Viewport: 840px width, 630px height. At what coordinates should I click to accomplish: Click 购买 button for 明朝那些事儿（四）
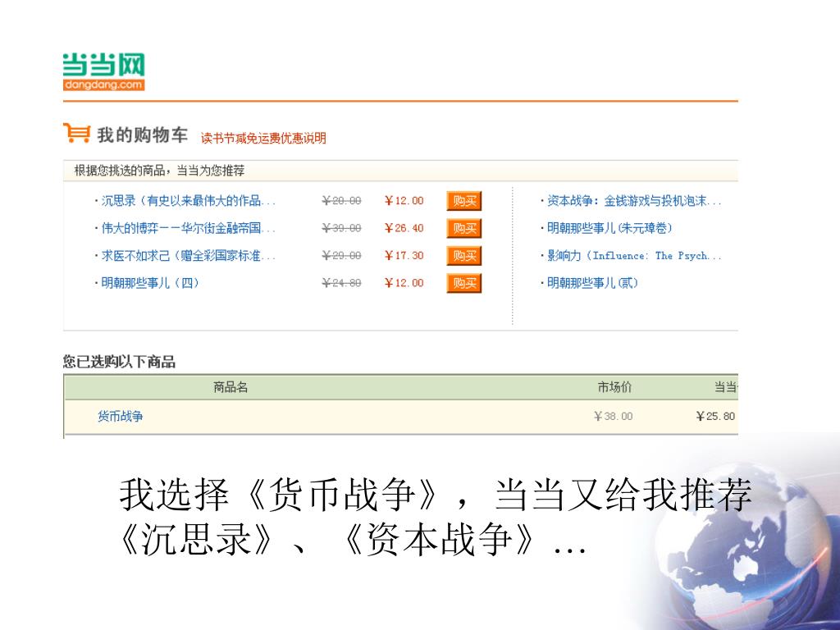[x=464, y=283]
